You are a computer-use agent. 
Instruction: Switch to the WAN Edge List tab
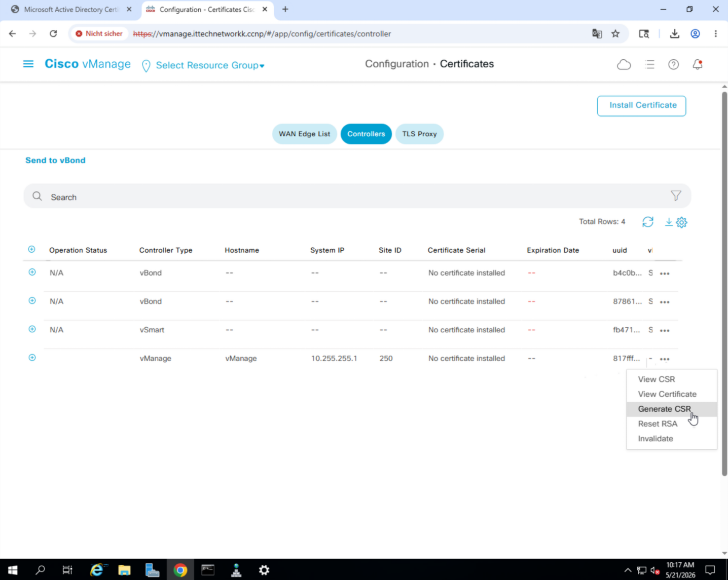[x=304, y=134]
